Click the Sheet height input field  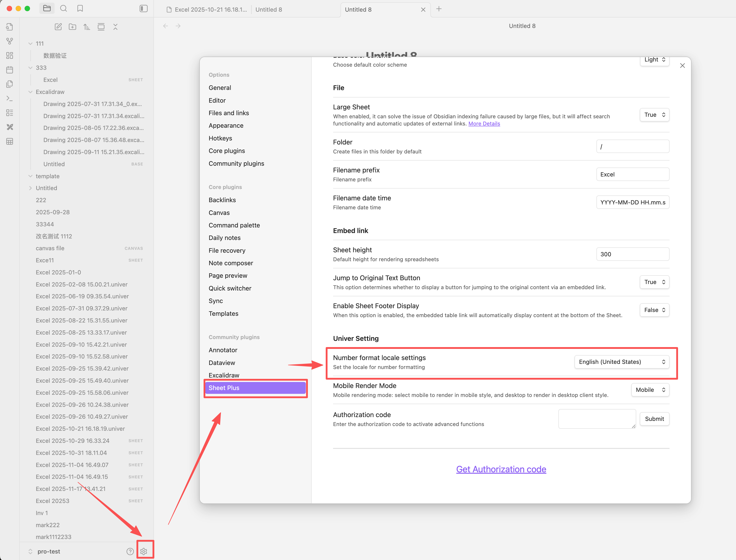tap(632, 254)
